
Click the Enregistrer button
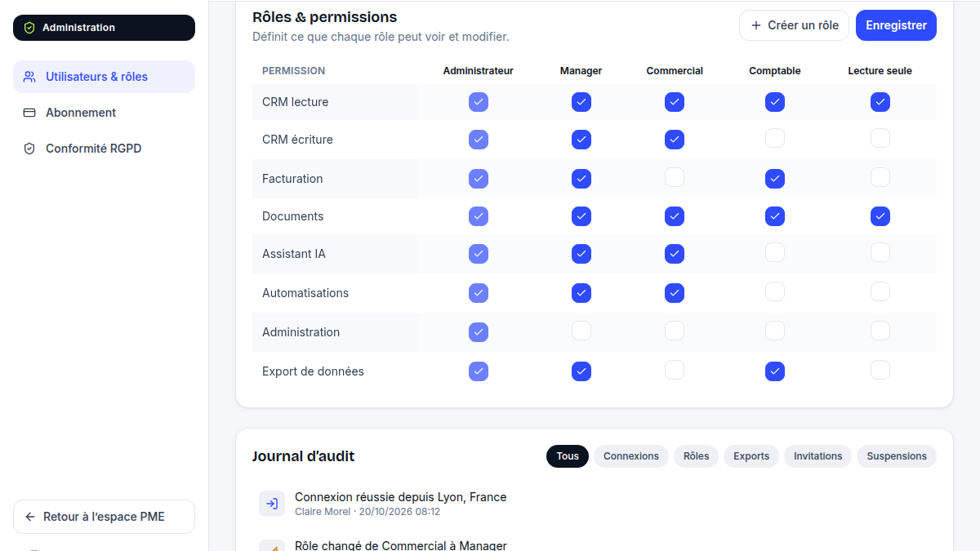coord(896,25)
